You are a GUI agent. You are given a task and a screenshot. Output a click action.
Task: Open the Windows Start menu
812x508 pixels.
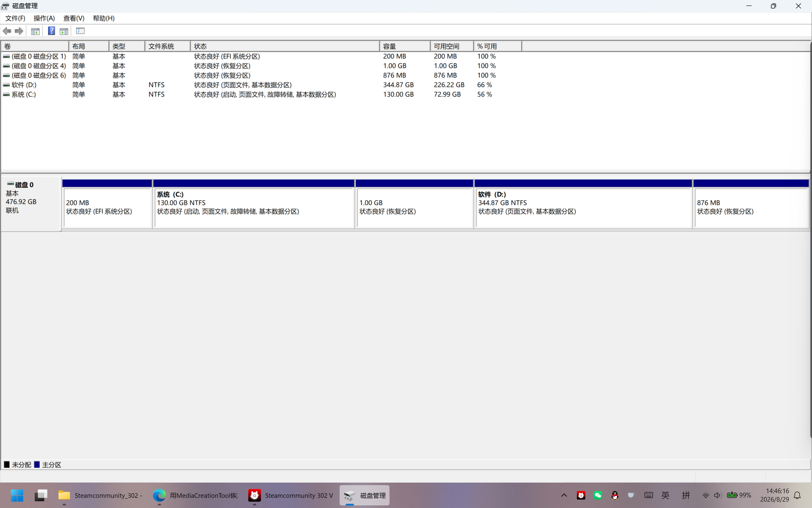pyautogui.click(x=17, y=495)
